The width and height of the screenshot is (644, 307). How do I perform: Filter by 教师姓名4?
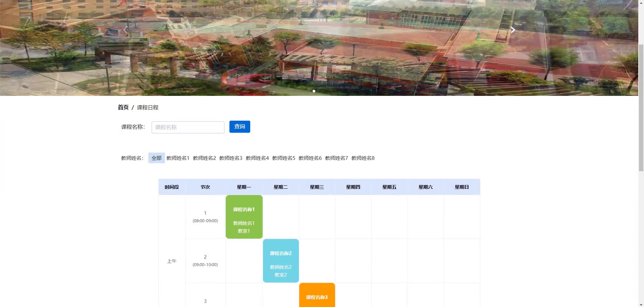coord(257,158)
